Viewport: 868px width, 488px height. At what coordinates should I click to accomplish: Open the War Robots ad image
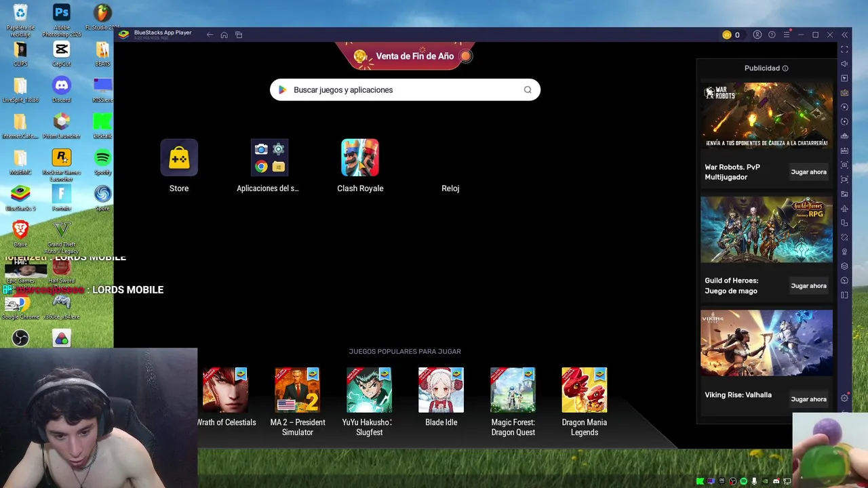click(766, 116)
